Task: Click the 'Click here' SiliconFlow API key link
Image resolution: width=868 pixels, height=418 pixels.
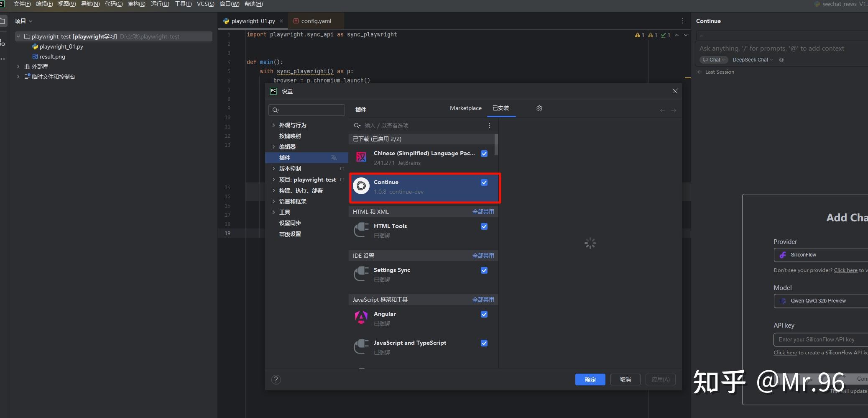Action: tap(784, 352)
